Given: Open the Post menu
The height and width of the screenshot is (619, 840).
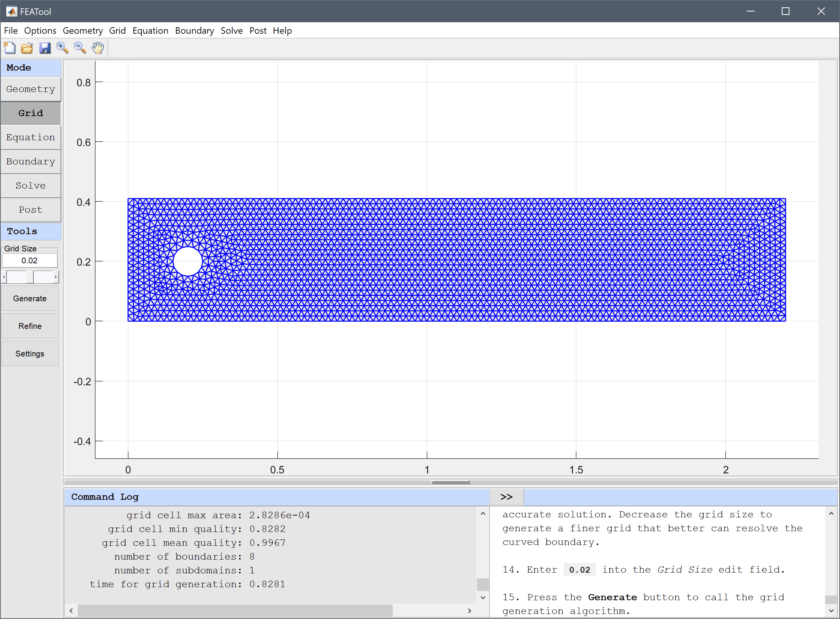Looking at the screenshot, I should pyautogui.click(x=258, y=31).
